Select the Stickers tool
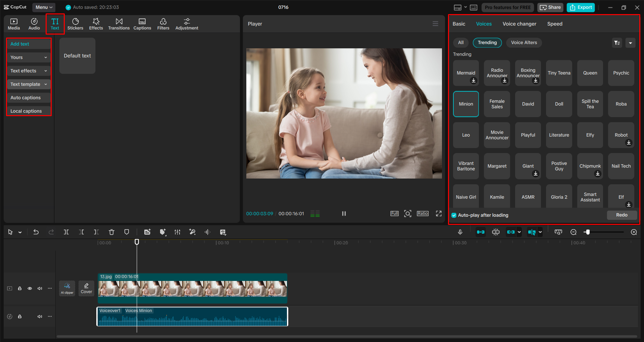 [x=75, y=23]
